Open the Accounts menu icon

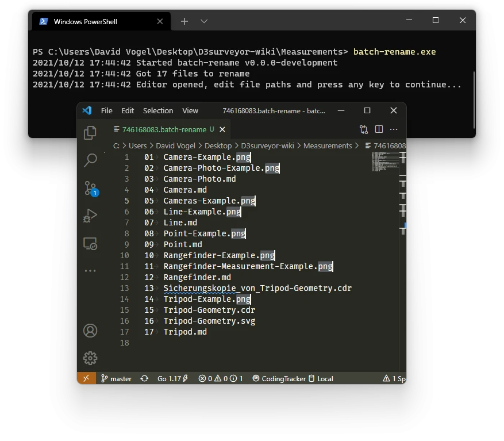[90, 331]
